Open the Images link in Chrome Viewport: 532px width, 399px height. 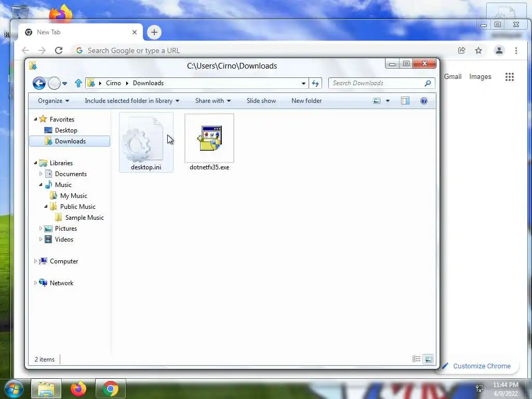pos(480,77)
